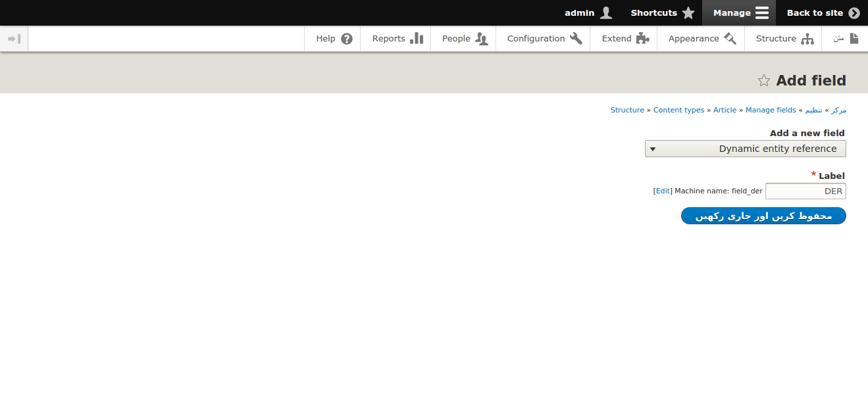Click the star icon beside Add field

[x=763, y=81]
